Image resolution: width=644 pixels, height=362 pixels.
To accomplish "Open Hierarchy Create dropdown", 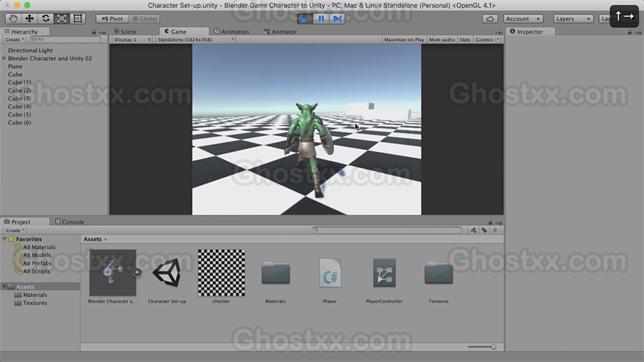I will coord(15,39).
